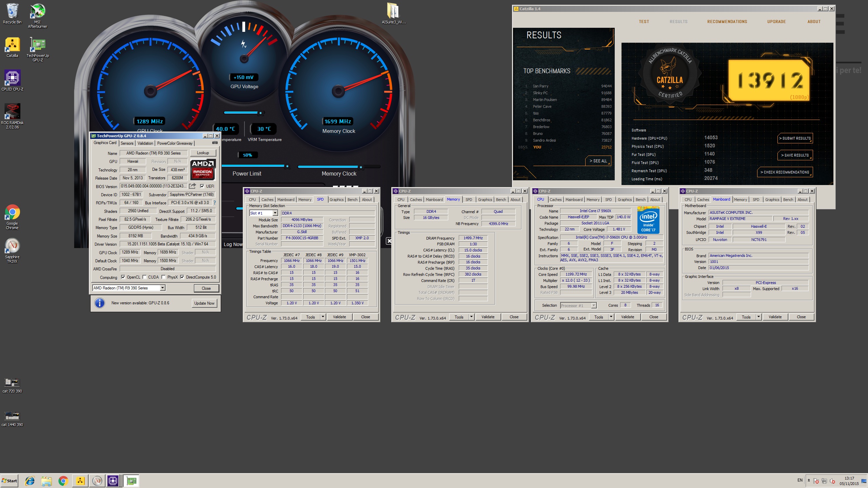Toggle the DirectCompute 5.0 checkbox

tap(182, 277)
